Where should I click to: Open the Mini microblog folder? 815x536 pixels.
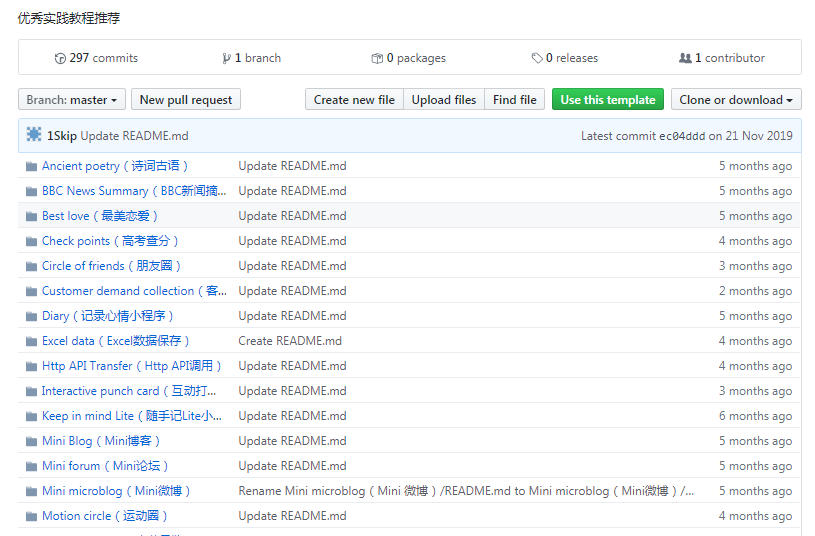click(x=116, y=490)
